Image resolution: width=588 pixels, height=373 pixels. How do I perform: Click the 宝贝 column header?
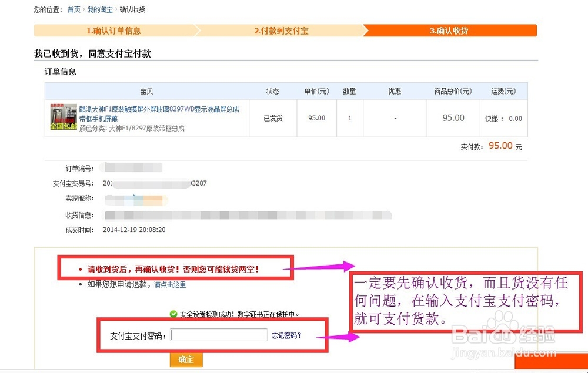click(147, 91)
